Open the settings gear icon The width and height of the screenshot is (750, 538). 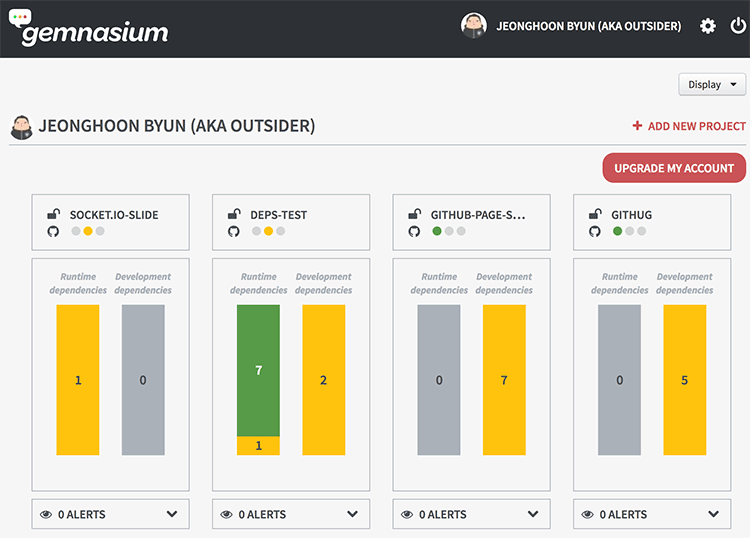point(708,26)
